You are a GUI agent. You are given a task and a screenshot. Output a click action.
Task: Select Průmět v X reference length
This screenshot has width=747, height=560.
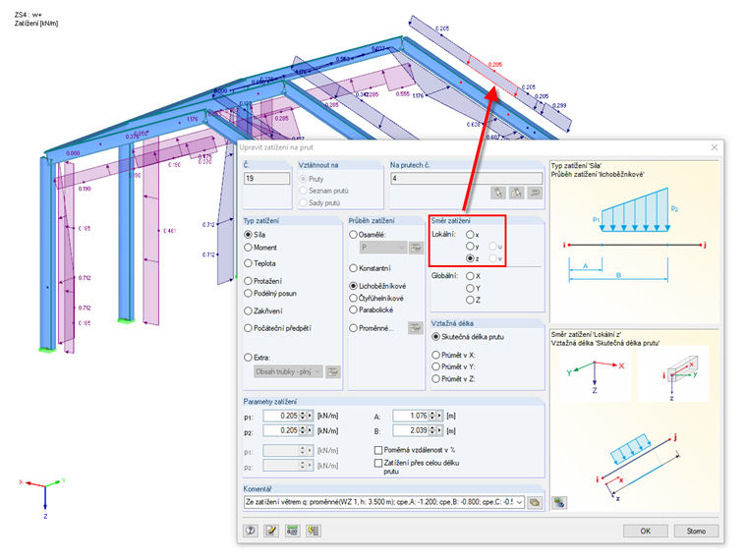point(435,355)
